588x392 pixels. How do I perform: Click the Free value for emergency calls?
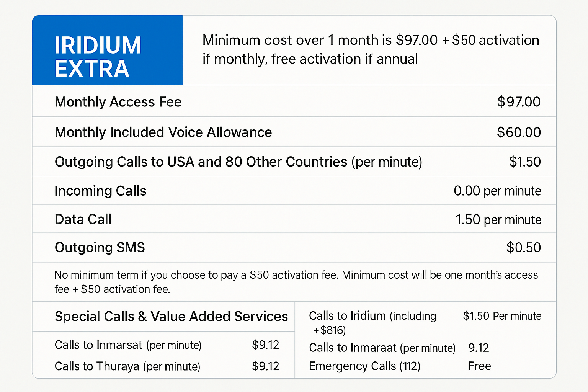coord(479,366)
